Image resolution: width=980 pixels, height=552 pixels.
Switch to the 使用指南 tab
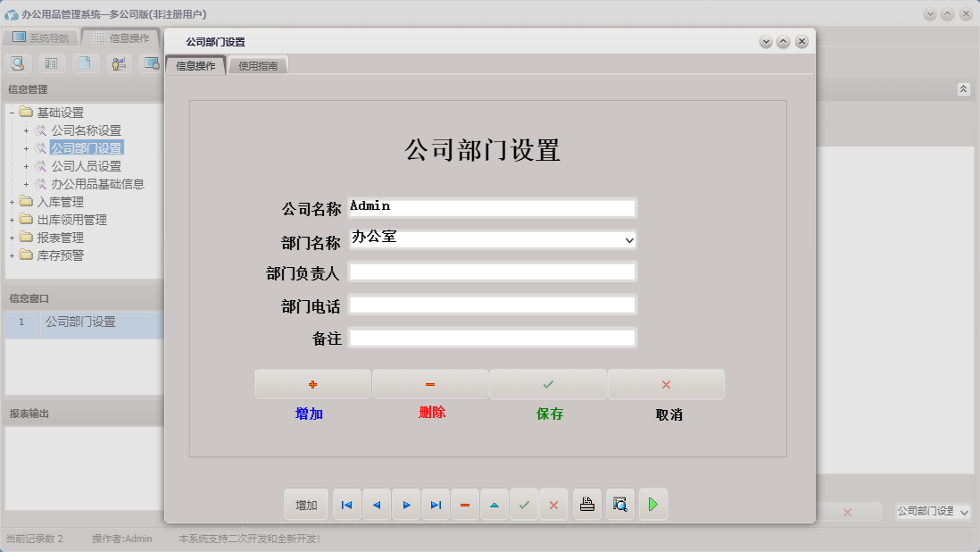(x=258, y=64)
